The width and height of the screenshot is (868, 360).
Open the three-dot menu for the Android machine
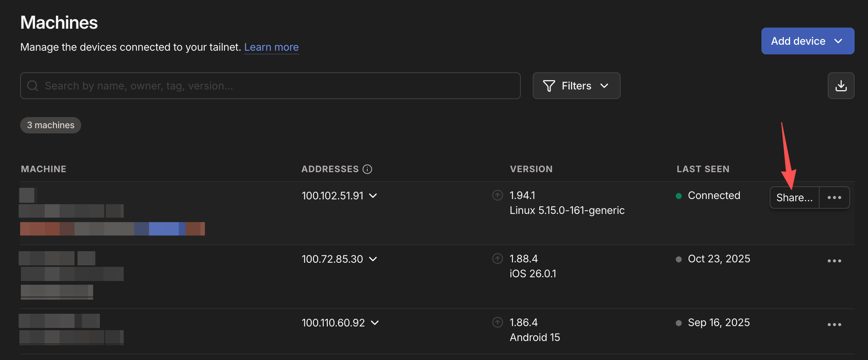pyautogui.click(x=834, y=325)
